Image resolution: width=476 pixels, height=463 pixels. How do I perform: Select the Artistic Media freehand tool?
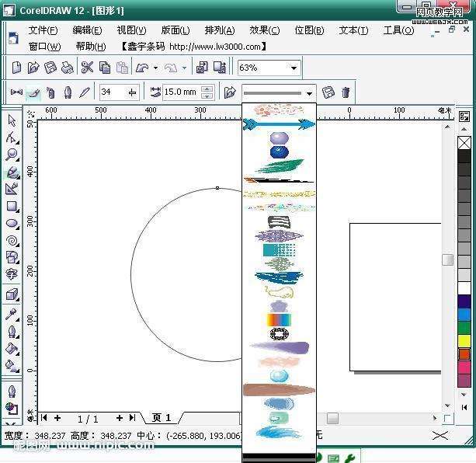point(12,172)
